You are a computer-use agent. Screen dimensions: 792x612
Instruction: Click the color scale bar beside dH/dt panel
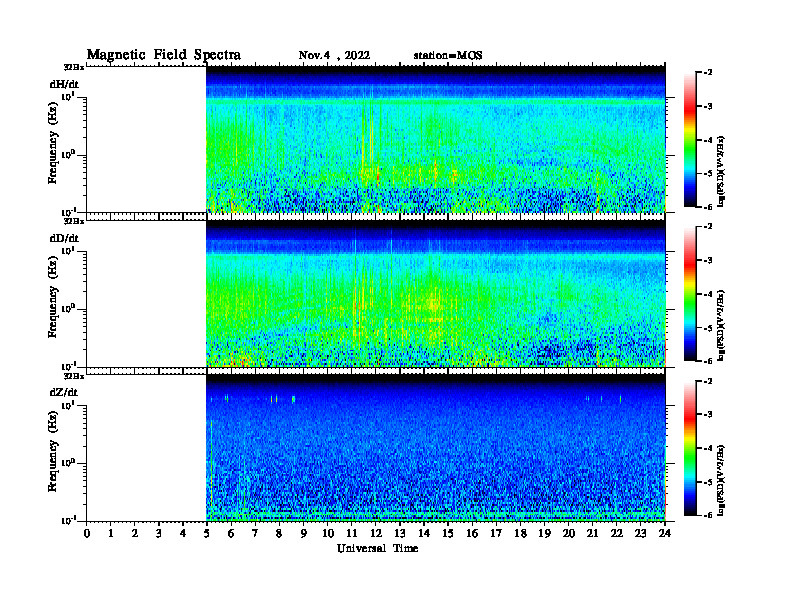(x=690, y=139)
